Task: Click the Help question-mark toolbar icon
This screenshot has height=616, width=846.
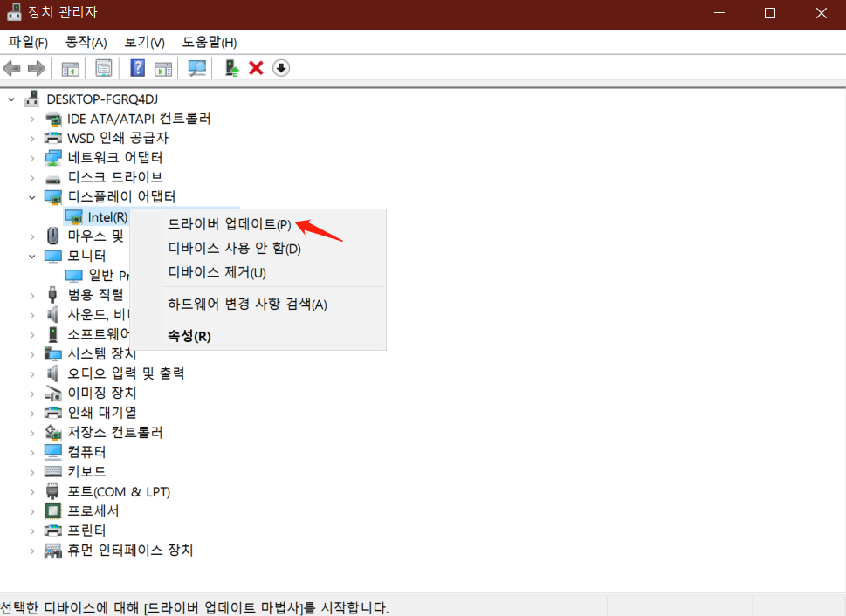Action: tap(137, 68)
